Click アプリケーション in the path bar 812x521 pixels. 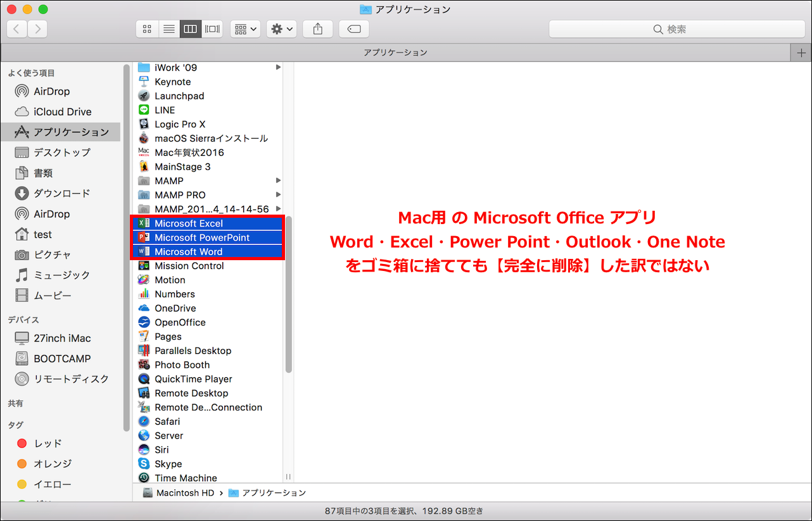coord(267,493)
